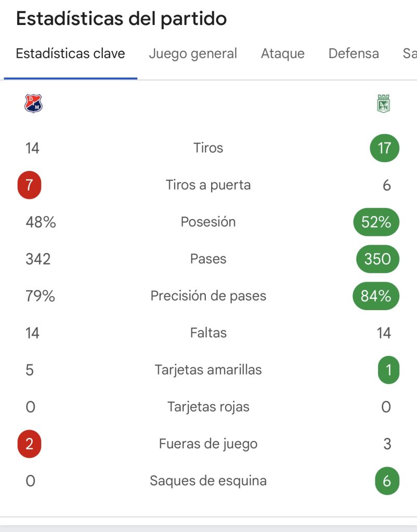The width and height of the screenshot is (417, 532).
Task: Click the green 6 Saques de esquina badge
Action: pos(387,481)
